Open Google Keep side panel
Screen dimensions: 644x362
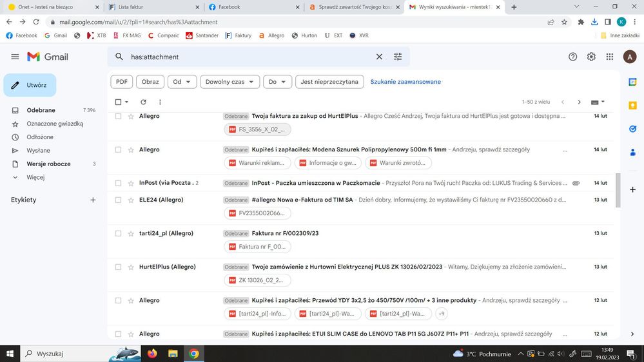632,106
